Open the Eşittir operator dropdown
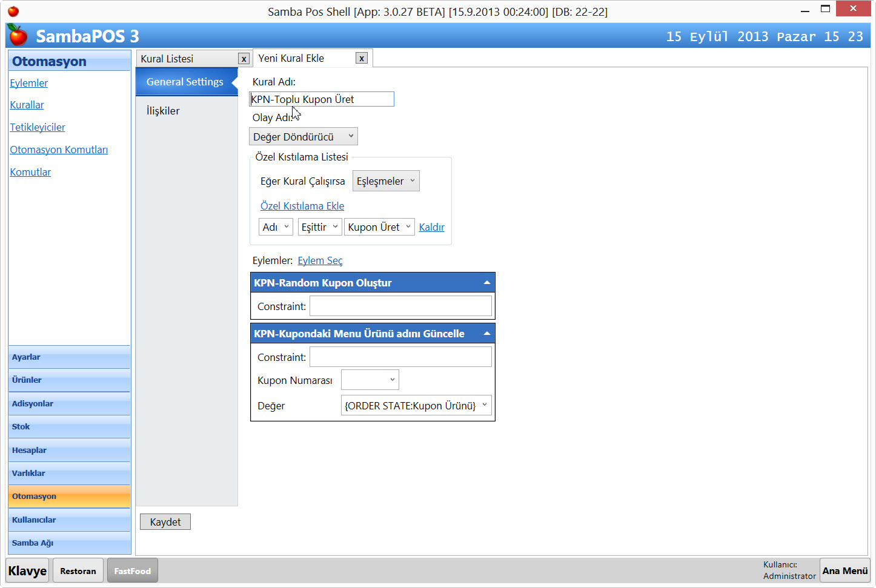876x588 pixels. coord(319,227)
